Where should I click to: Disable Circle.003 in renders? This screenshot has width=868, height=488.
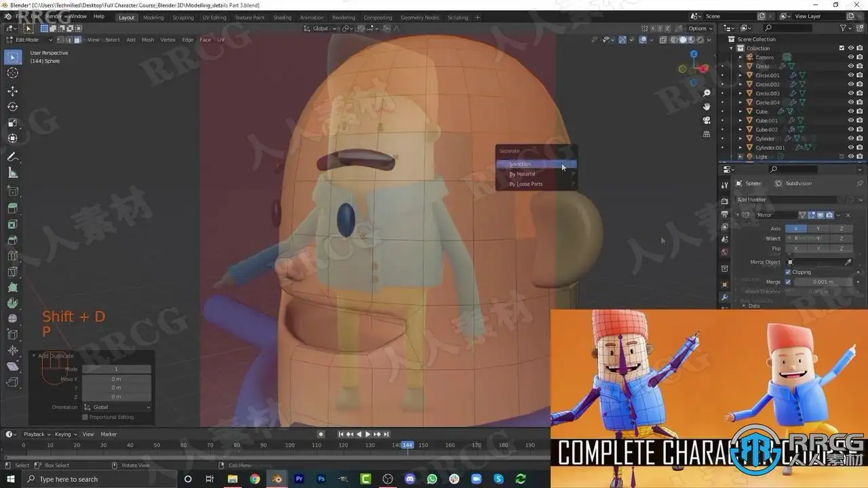tap(860, 93)
